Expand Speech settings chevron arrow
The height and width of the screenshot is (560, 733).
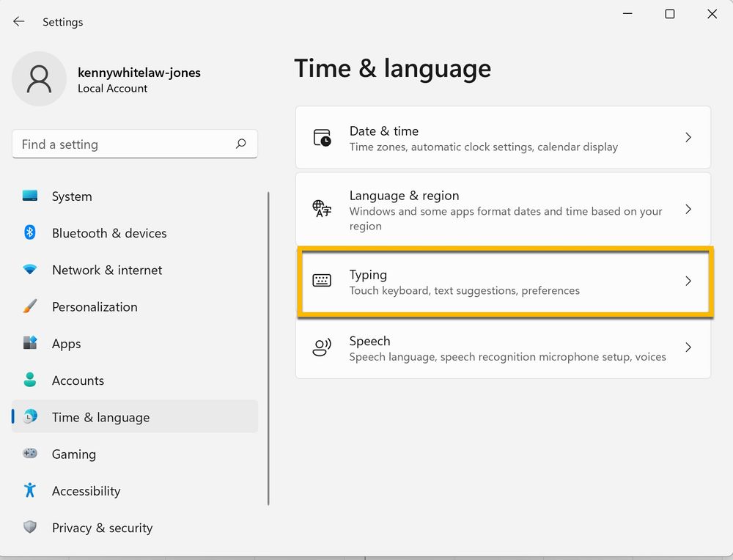pyautogui.click(x=688, y=347)
